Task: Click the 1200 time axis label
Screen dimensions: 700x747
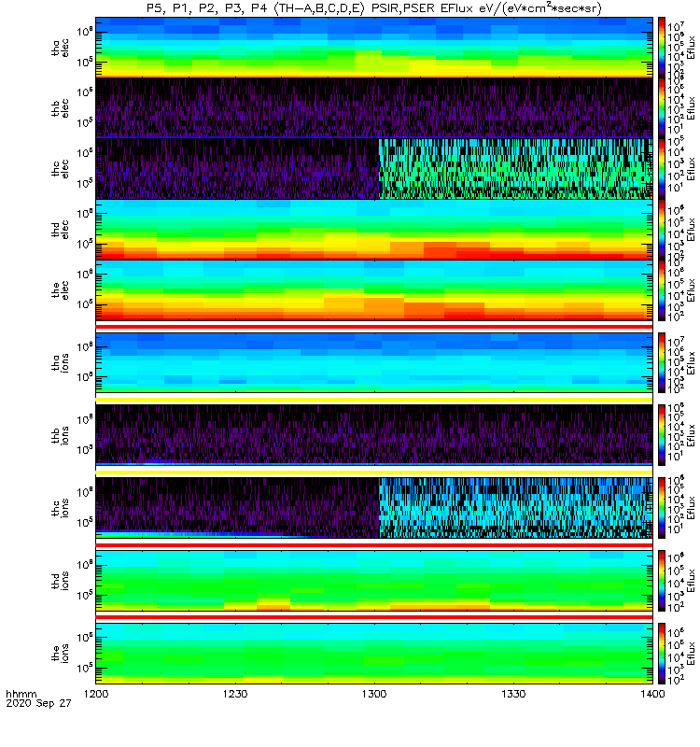Action: click(x=96, y=694)
